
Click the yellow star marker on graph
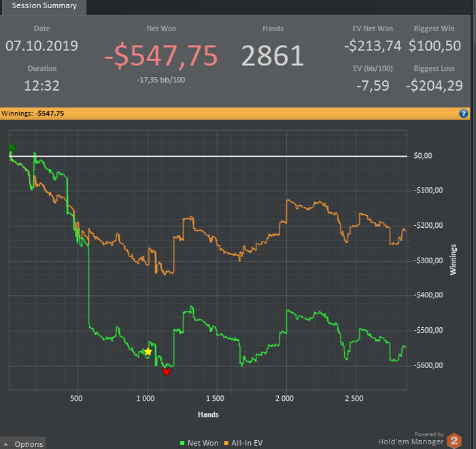[148, 352]
